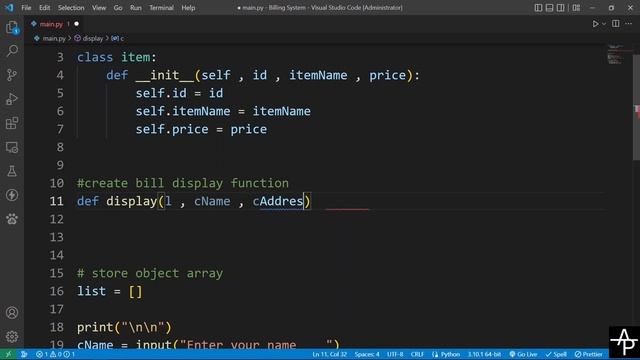
Task: Open the Remote Explorer view
Action: (x=12, y=147)
